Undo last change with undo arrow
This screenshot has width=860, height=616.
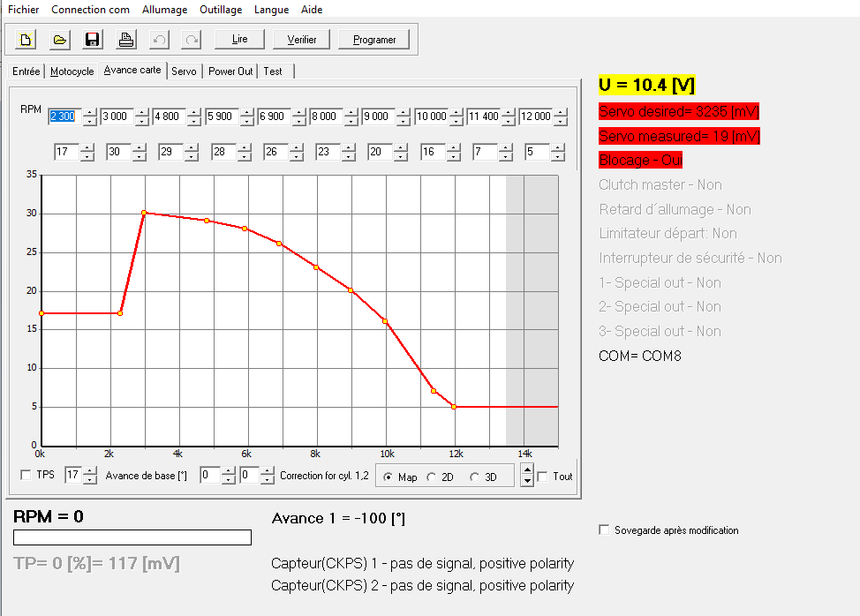pos(159,40)
